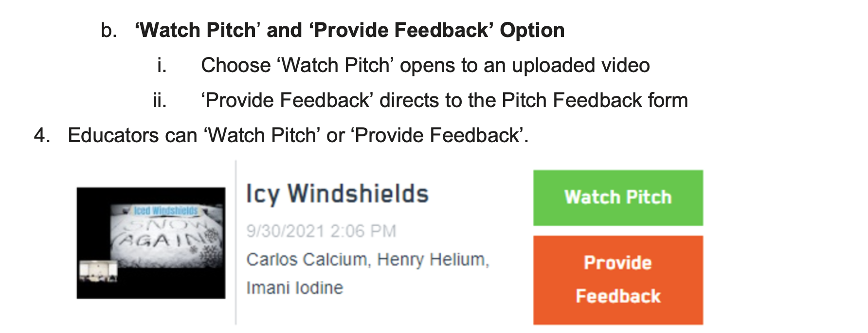The height and width of the screenshot is (333, 868).
Task: Click the line about Pitch Feedback form
Action: click(444, 100)
